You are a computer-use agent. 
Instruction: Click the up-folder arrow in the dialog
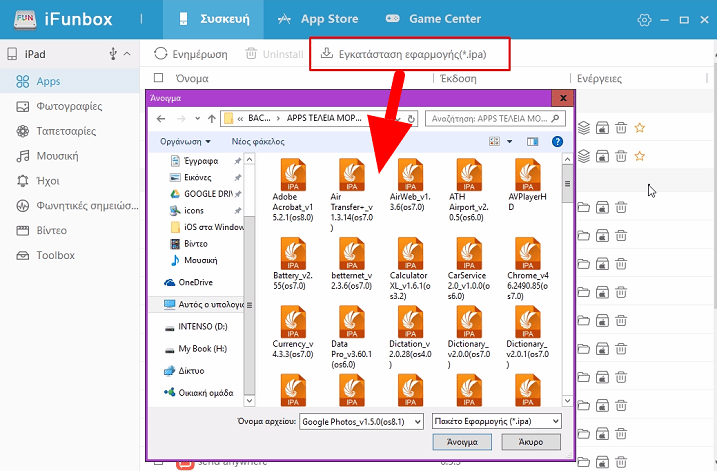pyautogui.click(x=211, y=119)
